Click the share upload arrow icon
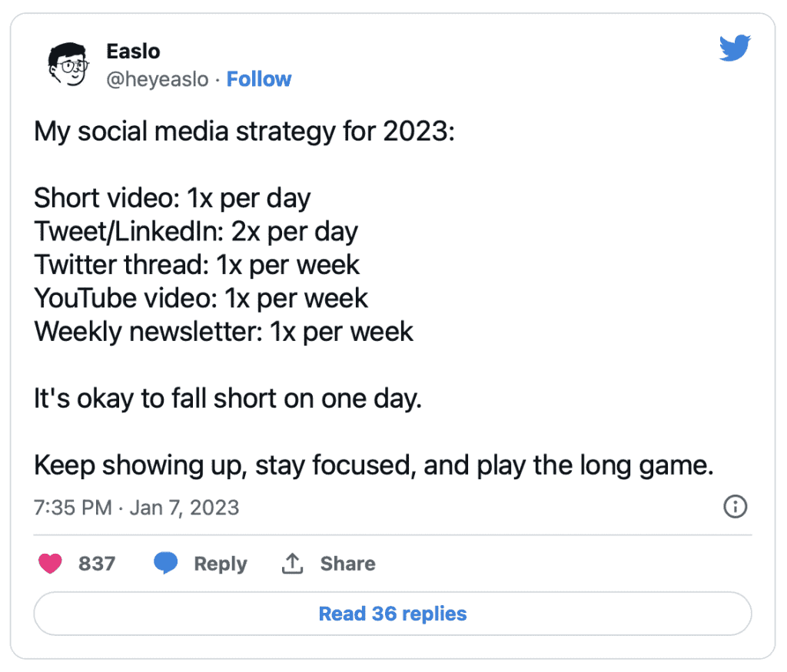Viewport: 787px width, 672px height. [x=292, y=563]
